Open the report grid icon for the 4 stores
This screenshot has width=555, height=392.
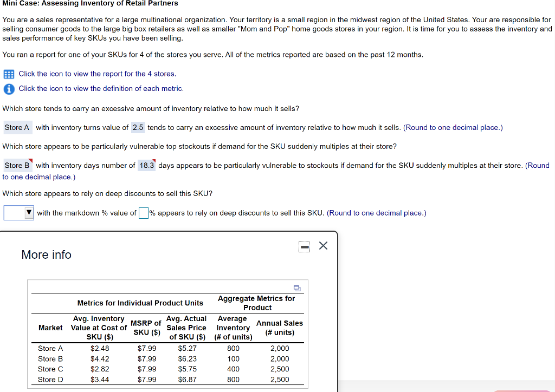pyautogui.click(x=9, y=74)
